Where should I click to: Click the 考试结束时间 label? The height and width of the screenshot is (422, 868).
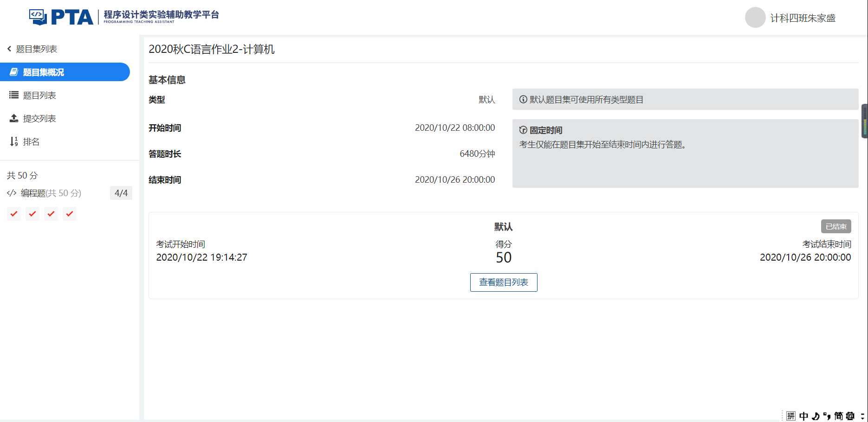[827, 244]
